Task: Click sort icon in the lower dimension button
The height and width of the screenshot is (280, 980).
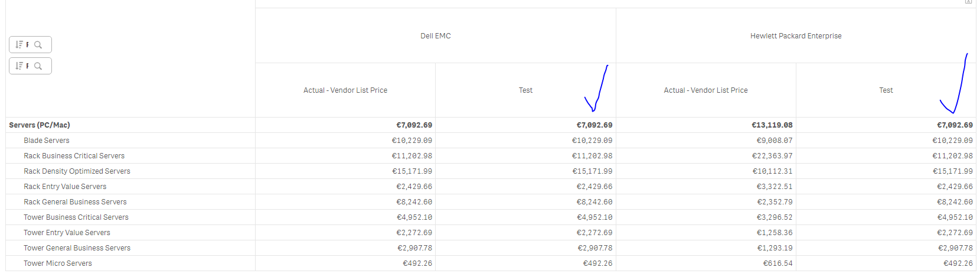Action: point(19,66)
